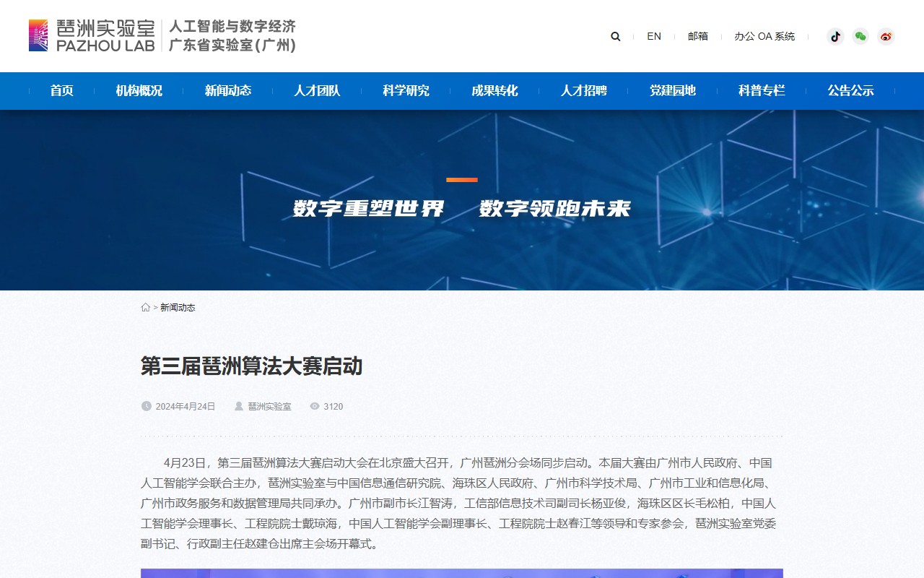Visit the 人才招聘 page
Image resolution: width=924 pixels, height=578 pixels.
pyautogui.click(x=584, y=90)
